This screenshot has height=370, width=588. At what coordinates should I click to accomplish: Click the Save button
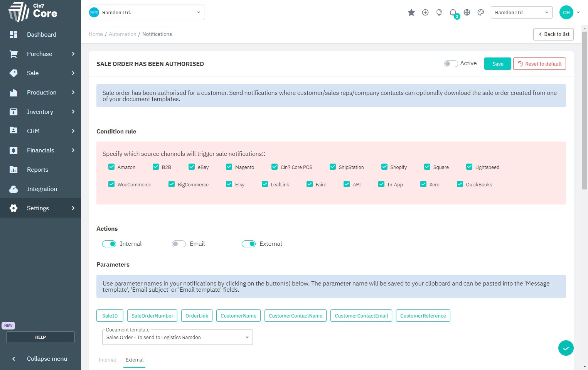[x=497, y=64]
